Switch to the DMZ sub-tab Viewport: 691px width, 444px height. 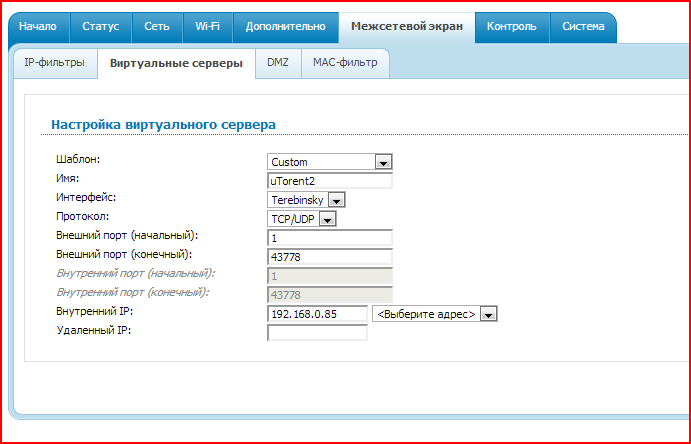click(x=277, y=63)
